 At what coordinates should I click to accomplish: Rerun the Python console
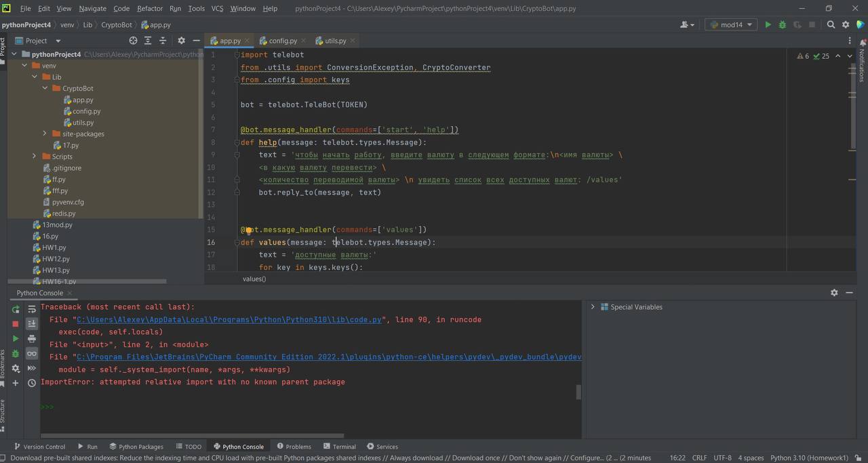coord(16,309)
